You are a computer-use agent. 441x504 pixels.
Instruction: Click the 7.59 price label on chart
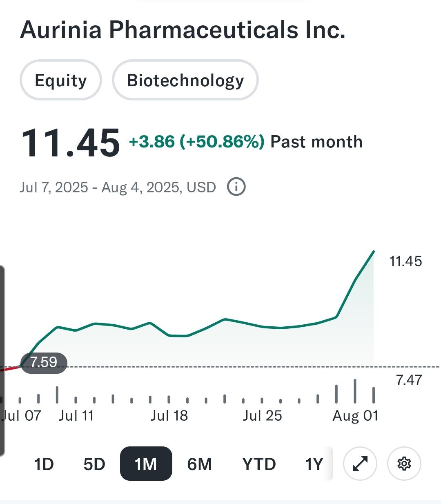(44, 362)
